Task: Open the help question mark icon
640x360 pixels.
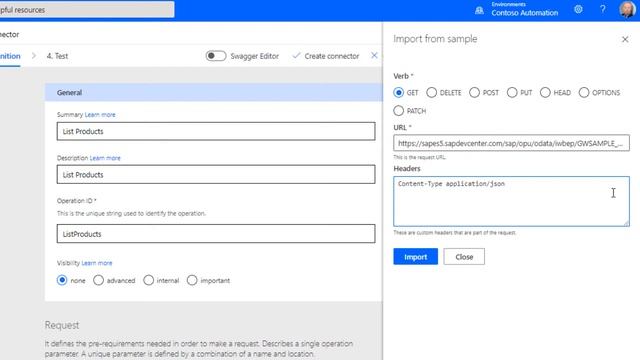Action: [x=602, y=9]
